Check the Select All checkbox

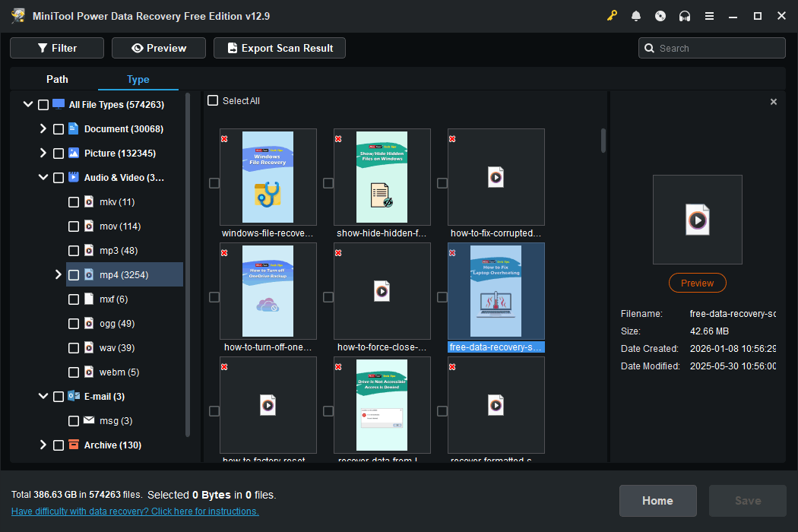click(213, 100)
